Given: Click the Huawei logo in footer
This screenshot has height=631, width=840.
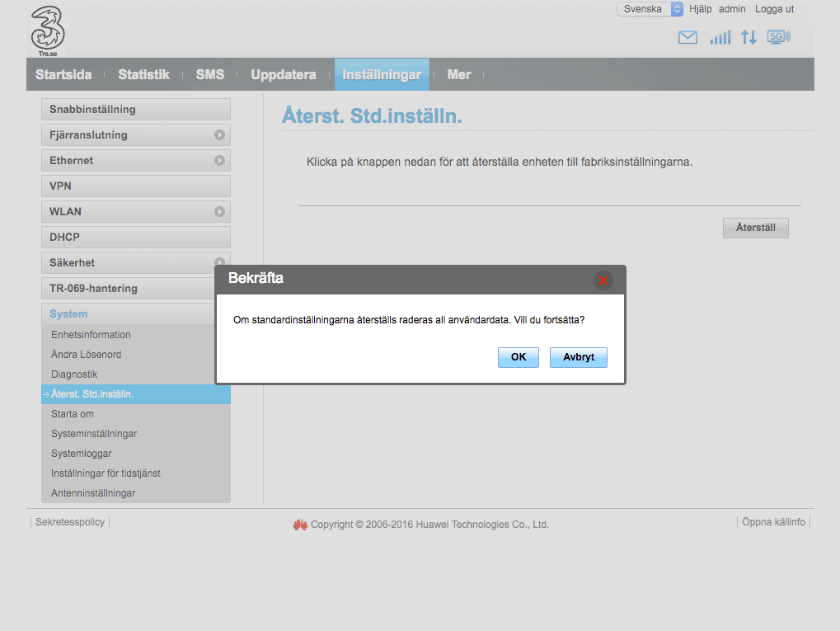Looking at the screenshot, I should pyautogui.click(x=300, y=525).
